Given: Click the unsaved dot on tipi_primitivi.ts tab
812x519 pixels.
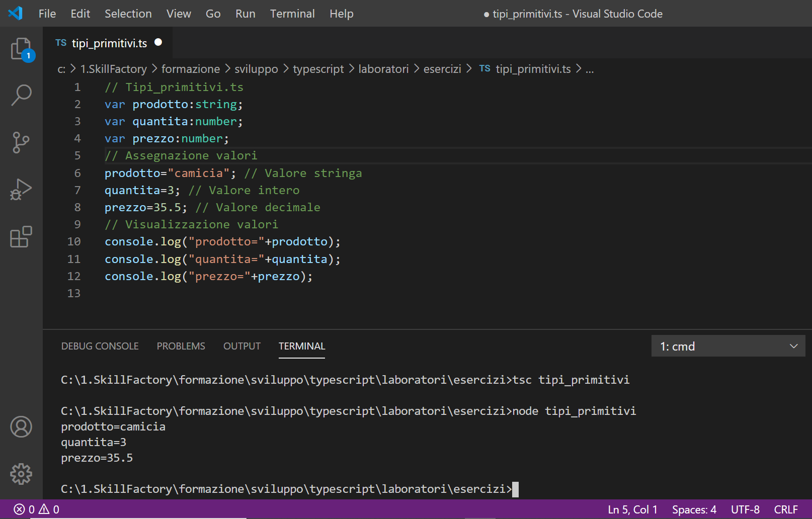Looking at the screenshot, I should [158, 43].
